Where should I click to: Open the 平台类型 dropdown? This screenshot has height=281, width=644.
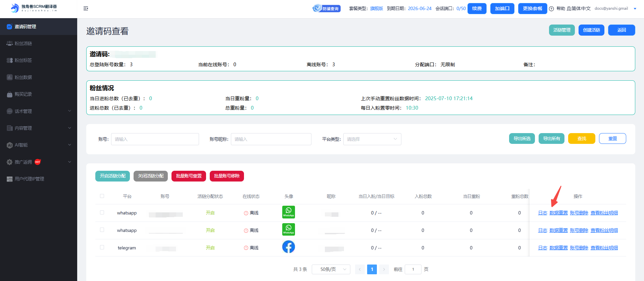[x=372, y=139]
